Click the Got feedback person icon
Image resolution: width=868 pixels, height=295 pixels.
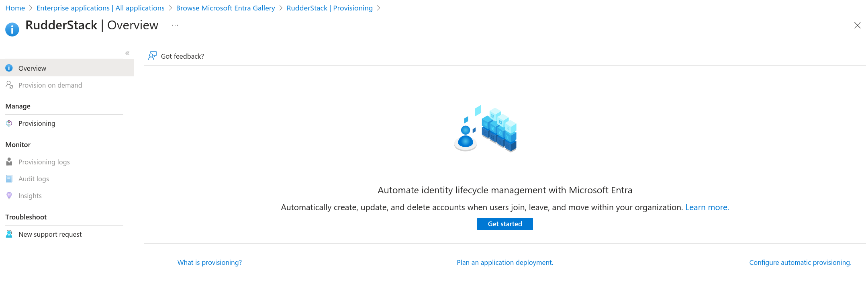[x=152, y=56]
